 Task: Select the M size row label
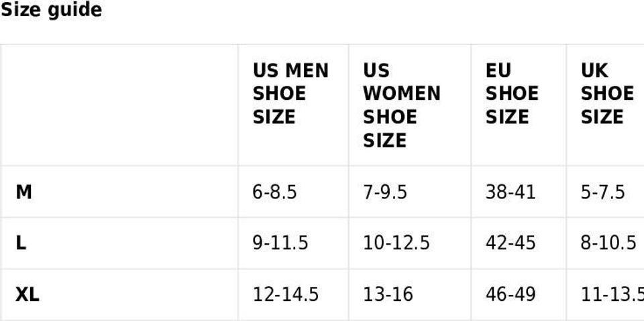[23, 192]
